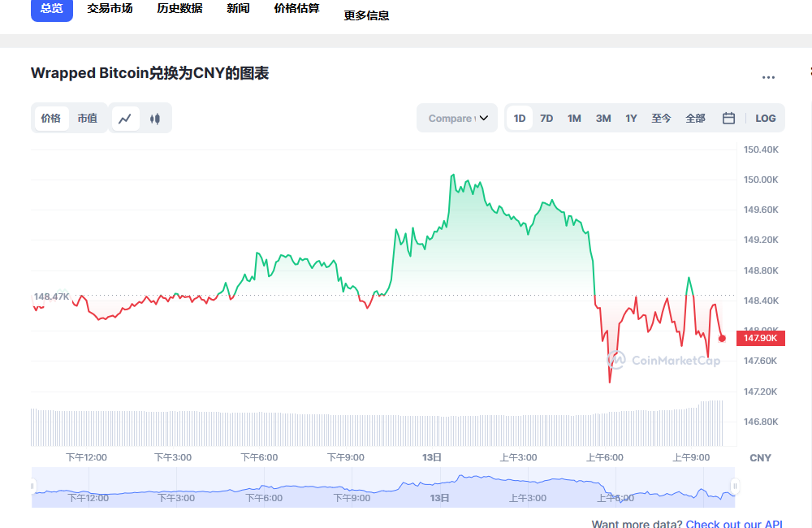Click the 150.00K price axis label
The image size is (812, 528).
[761, 180]
